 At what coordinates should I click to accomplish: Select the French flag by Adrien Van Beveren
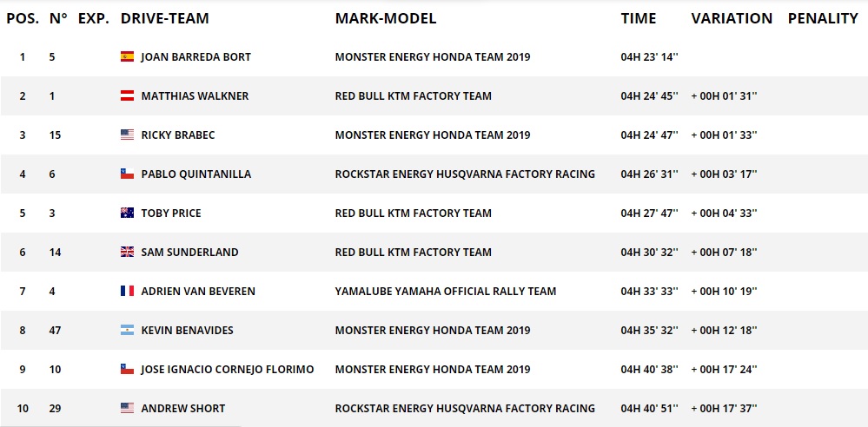128,291
